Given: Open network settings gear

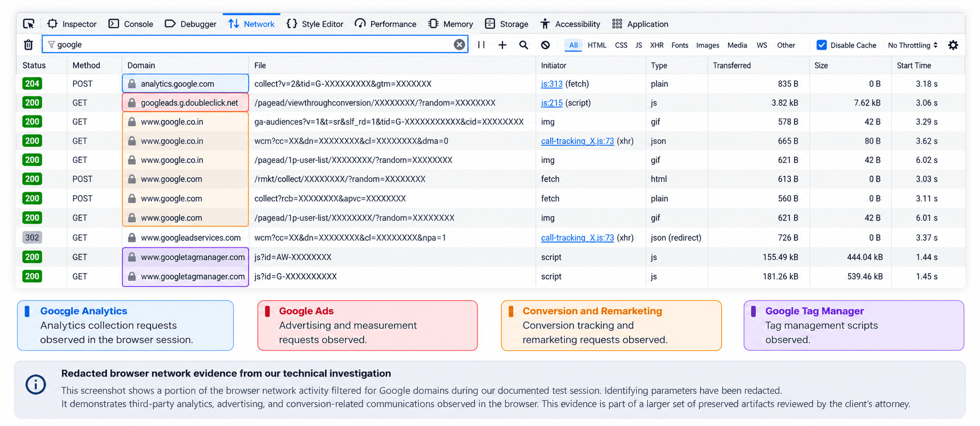Looking at the screenshot, I should click(x=953, y=45).
